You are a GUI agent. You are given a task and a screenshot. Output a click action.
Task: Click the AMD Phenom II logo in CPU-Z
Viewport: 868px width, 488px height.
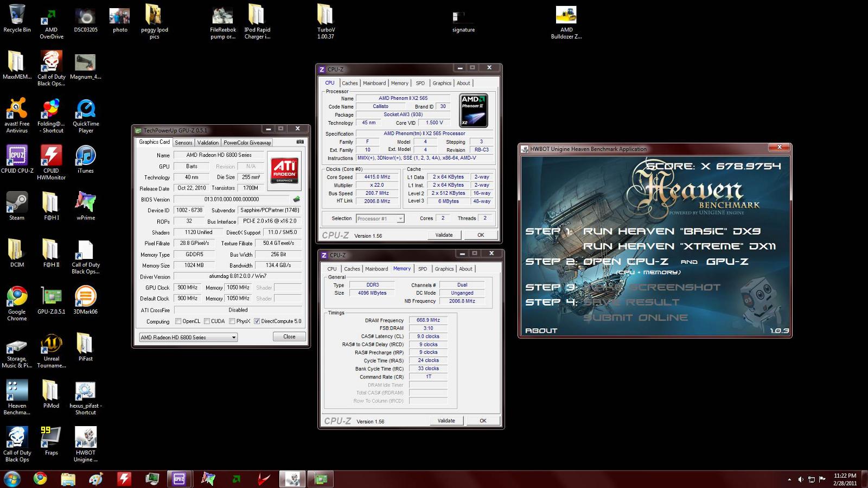click(474, 111)
